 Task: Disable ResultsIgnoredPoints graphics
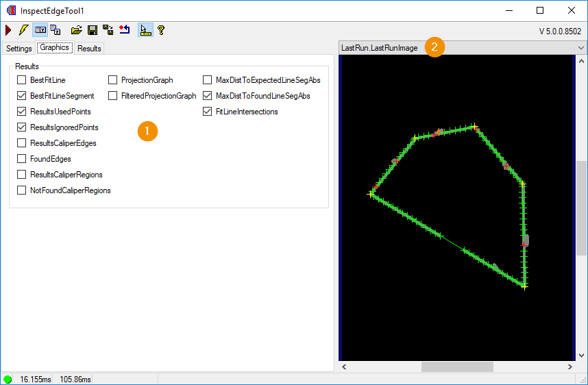coord(22,127)
